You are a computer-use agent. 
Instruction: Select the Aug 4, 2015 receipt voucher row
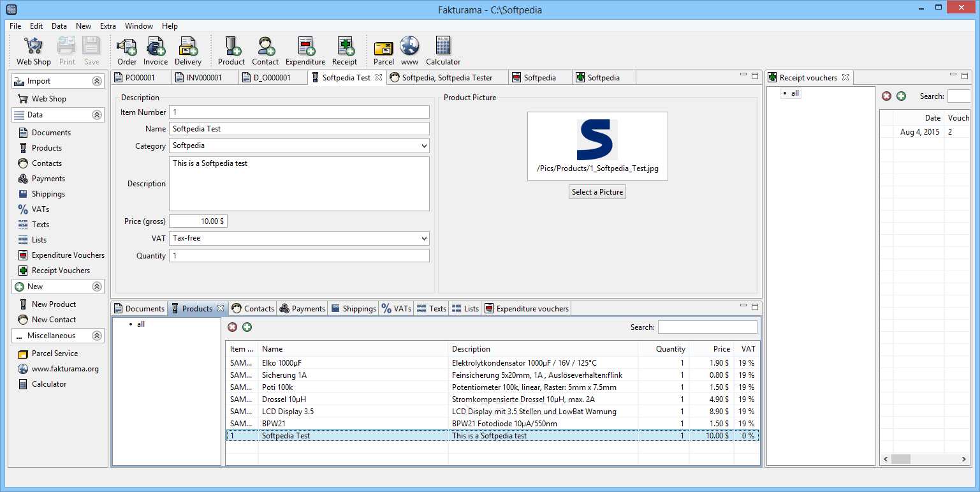[x=925, y=132]
